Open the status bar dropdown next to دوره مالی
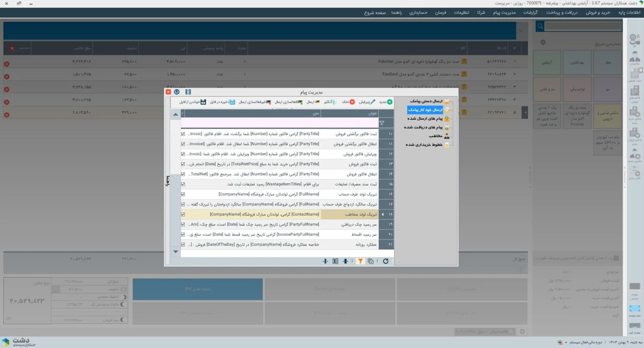 [x=566, y=343]
